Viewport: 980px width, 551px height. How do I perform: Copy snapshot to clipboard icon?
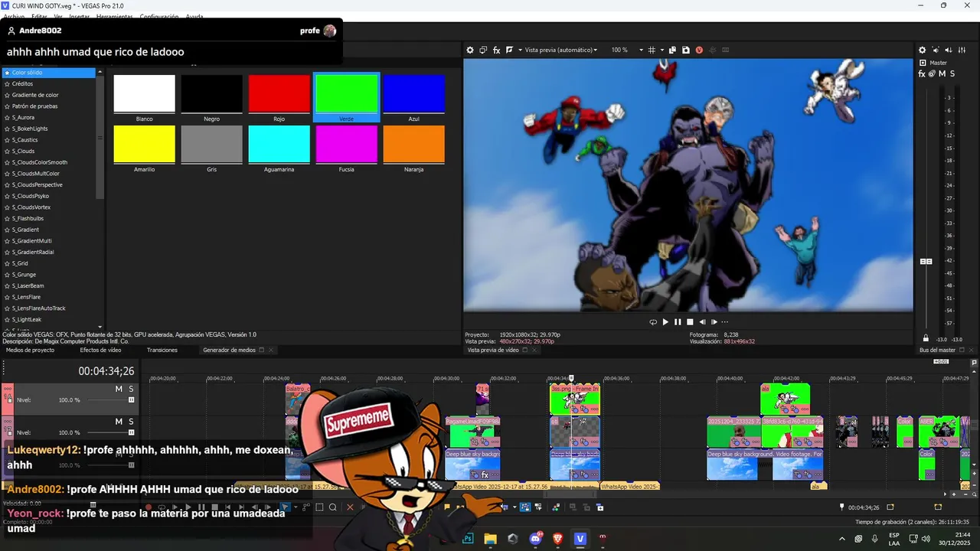click(672, 50)
